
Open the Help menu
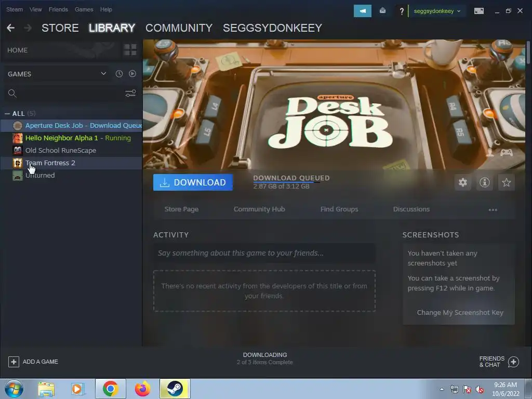coord(106,9)
